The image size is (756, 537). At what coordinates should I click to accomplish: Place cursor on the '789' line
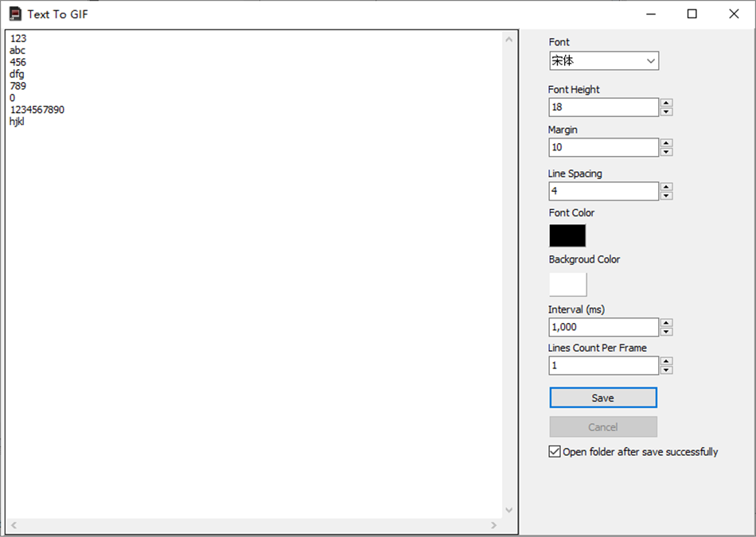pyautogui.click(x=18, y=86)
